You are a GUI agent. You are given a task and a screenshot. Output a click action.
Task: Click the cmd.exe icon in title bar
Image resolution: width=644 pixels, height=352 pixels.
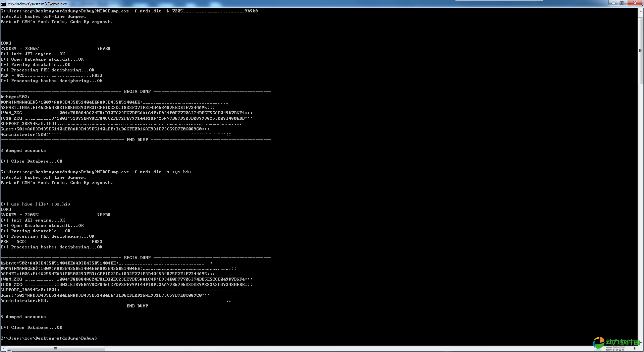click(x=3, y=4)
